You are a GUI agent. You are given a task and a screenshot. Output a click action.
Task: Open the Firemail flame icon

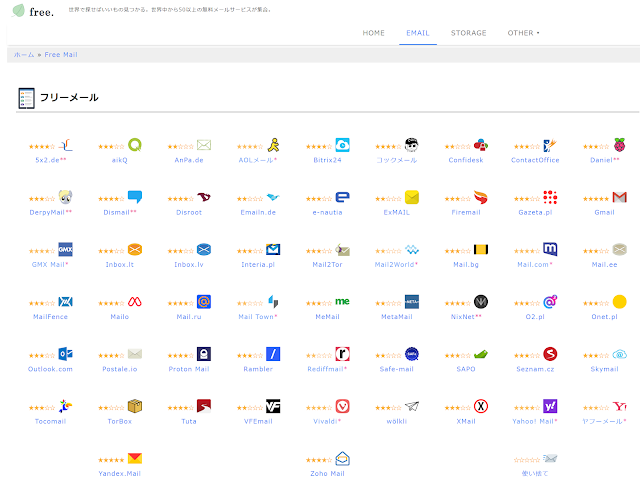481,197
